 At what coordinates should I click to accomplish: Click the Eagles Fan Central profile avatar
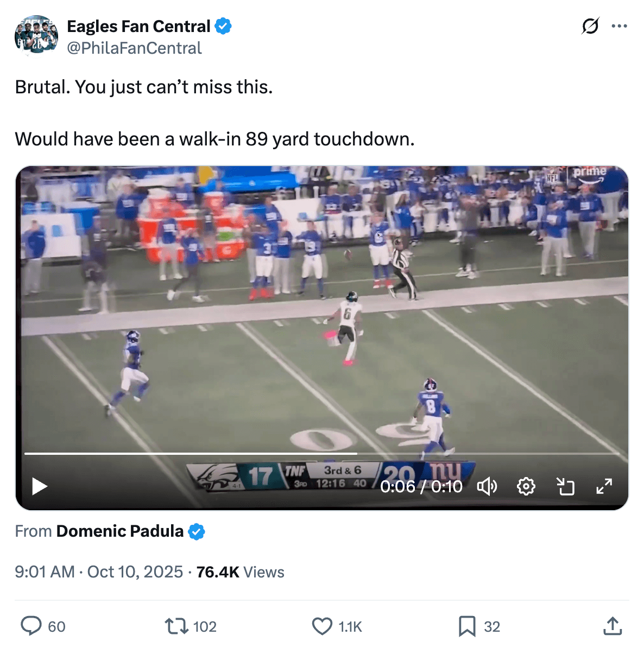(x=36, y=36)
